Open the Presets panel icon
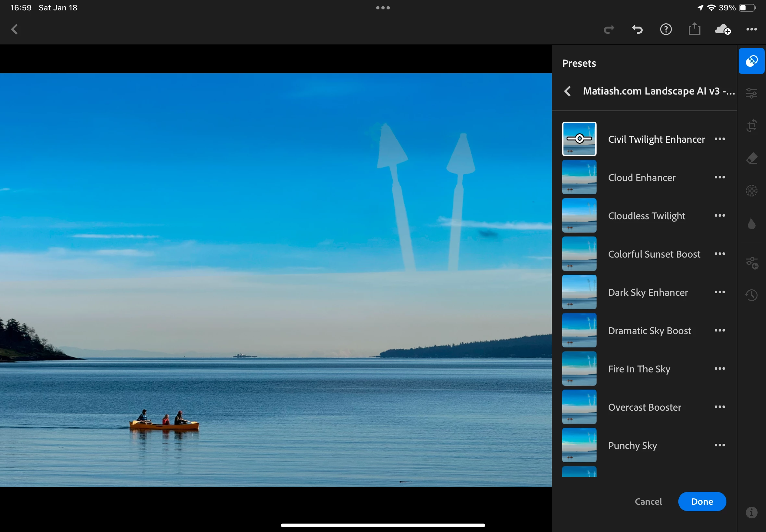The image size is (766, 532). (x=751, y=61)
